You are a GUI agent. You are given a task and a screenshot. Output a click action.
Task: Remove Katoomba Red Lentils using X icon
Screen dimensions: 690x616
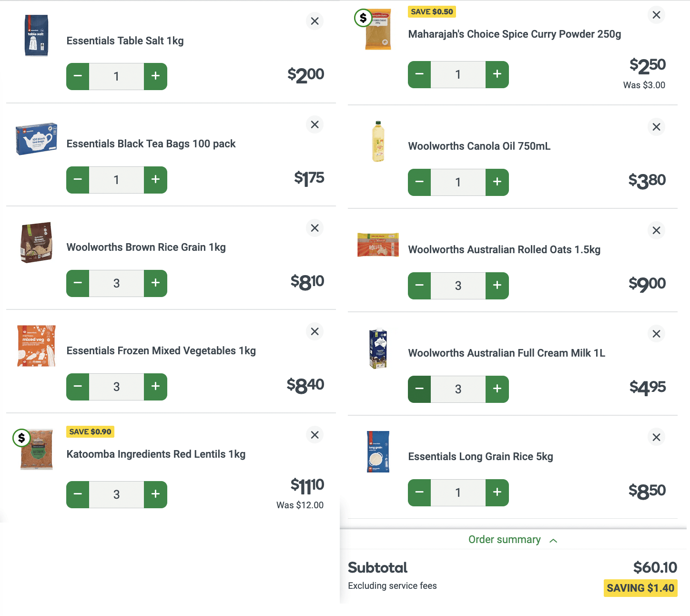pos(315,435)
